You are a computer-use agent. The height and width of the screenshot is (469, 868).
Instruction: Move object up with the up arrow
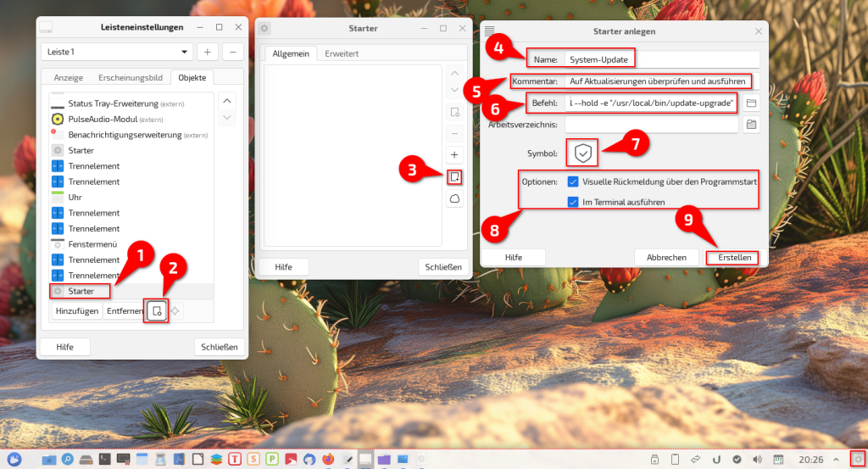226,100
